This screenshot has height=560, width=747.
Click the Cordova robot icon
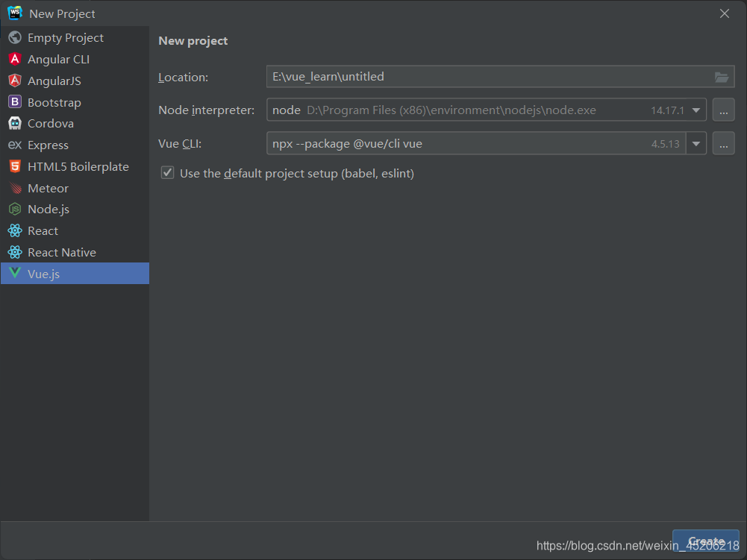(15, 123)
